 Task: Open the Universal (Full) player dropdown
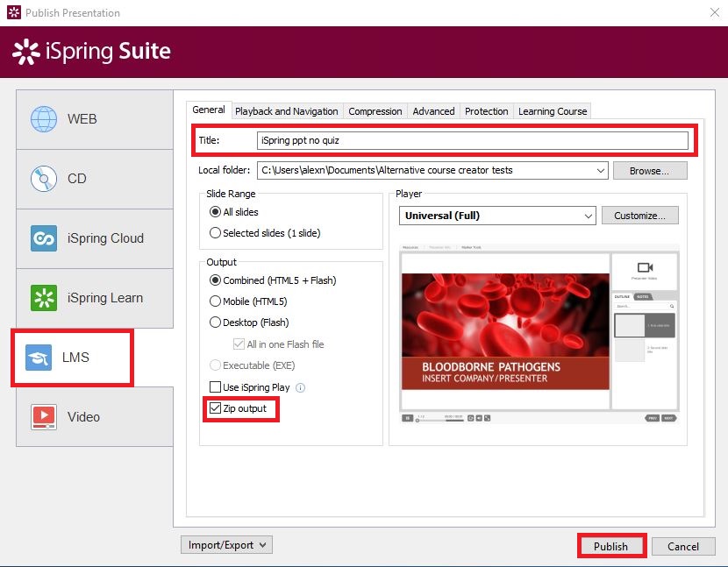pos(497,216)
